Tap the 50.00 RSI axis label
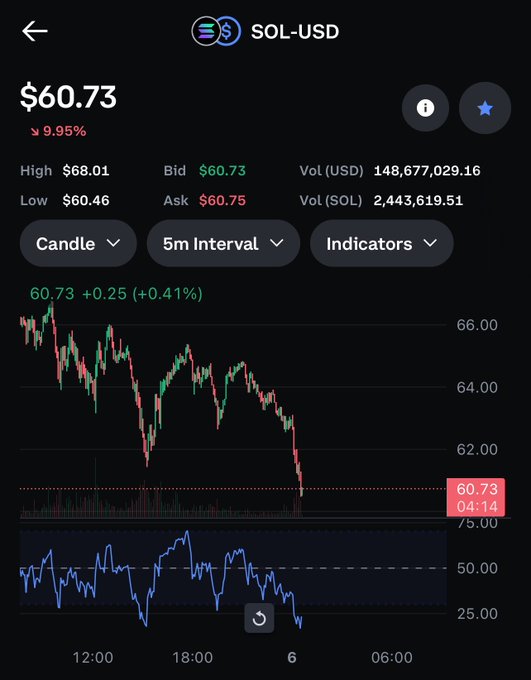Screen dimensions: 531x680 point(477,568)
